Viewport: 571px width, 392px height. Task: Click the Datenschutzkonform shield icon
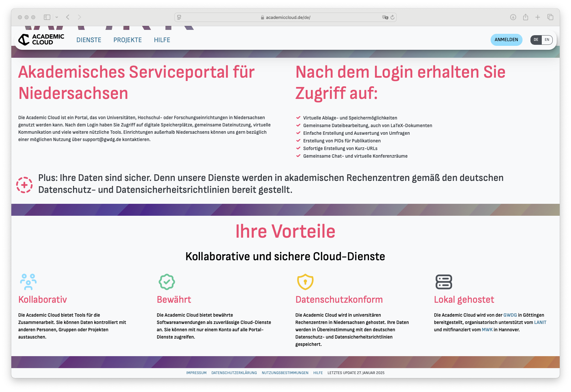coord(305,282)
